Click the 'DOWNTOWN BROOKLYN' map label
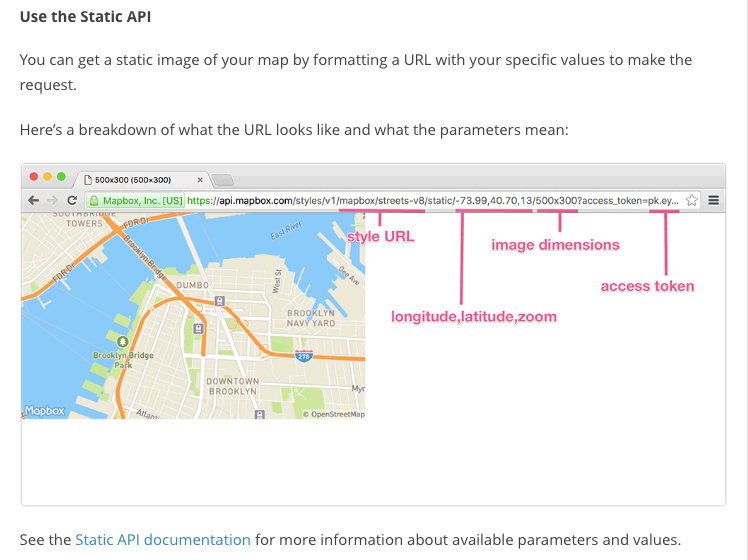The image size is (748, 560). 233,386
